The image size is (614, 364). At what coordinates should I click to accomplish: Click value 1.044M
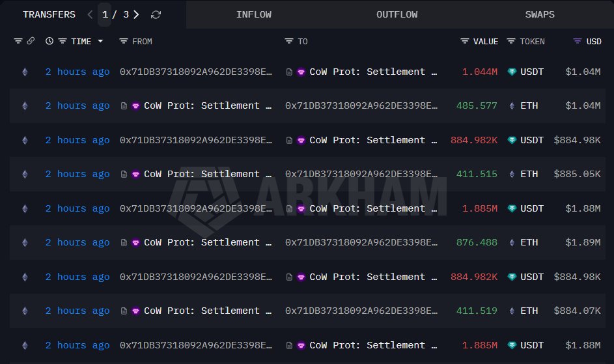[x=480, y=72]
